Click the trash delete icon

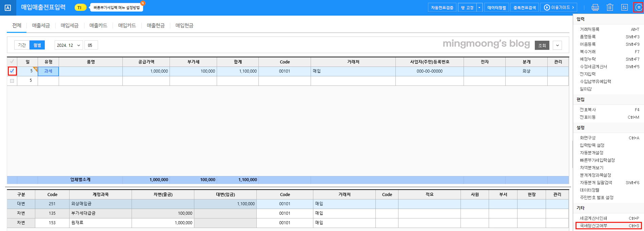point(610,7)
